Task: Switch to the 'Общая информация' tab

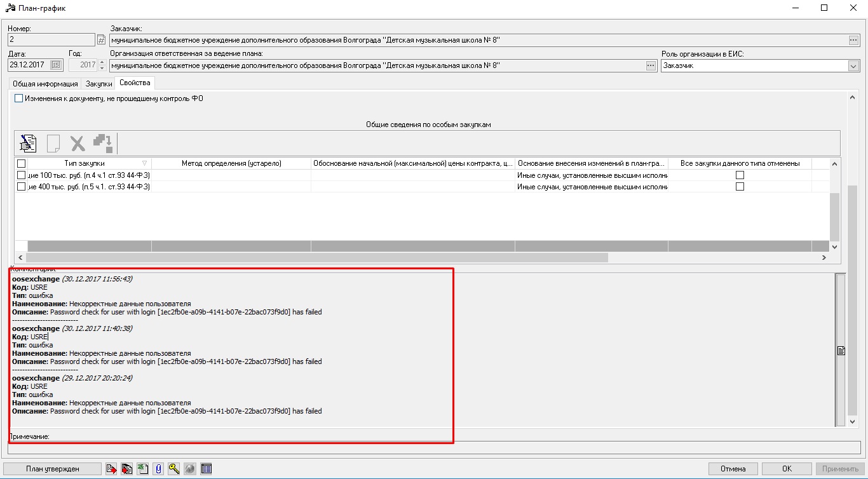Action: [45, 84]
